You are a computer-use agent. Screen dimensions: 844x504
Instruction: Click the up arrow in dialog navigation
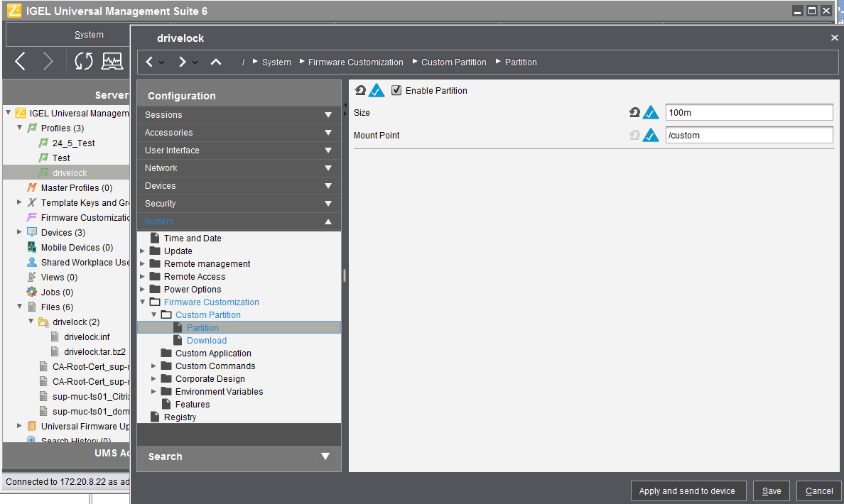click(x=216, y=62)
